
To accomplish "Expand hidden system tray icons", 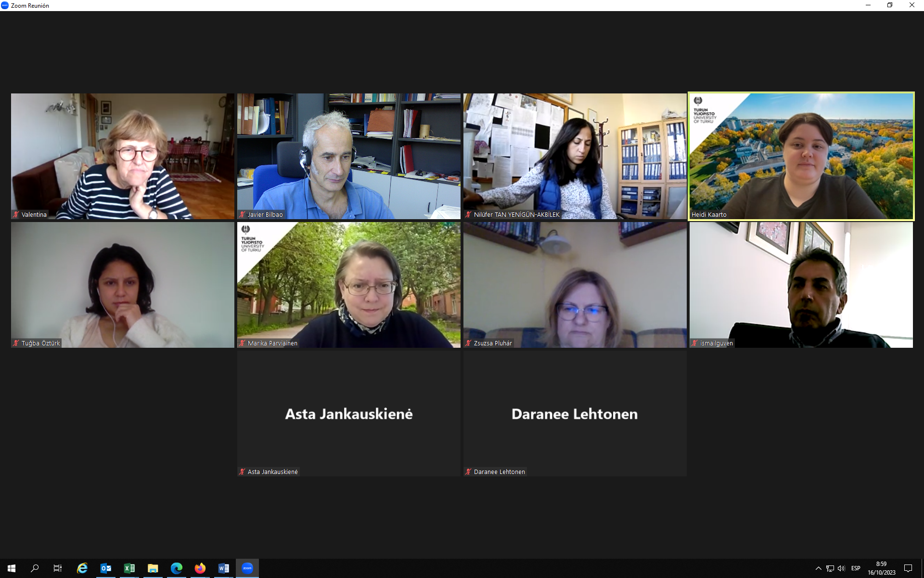I will [818, 568].
